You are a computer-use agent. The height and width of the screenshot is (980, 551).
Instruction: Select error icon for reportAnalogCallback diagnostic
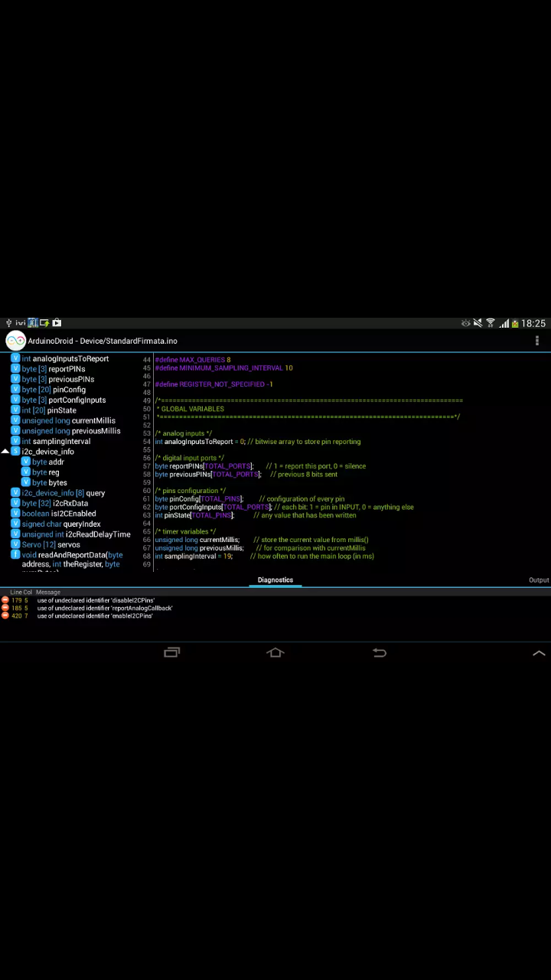click(x=5, y=608)
